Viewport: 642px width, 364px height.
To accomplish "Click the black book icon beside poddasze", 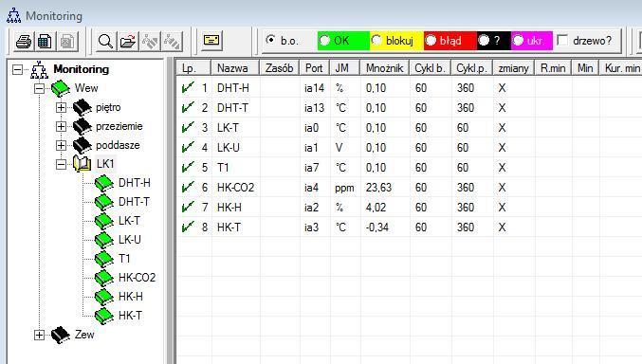I will tap(82, 145).
